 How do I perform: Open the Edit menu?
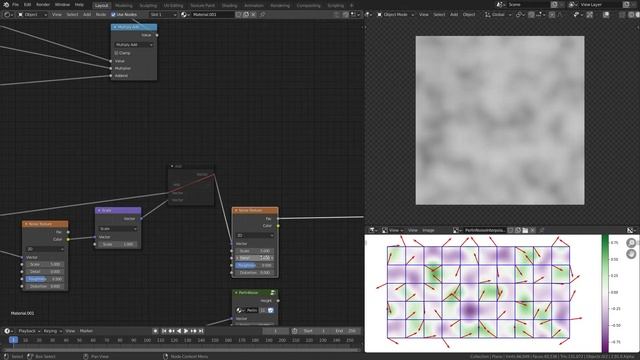point(27,4)
